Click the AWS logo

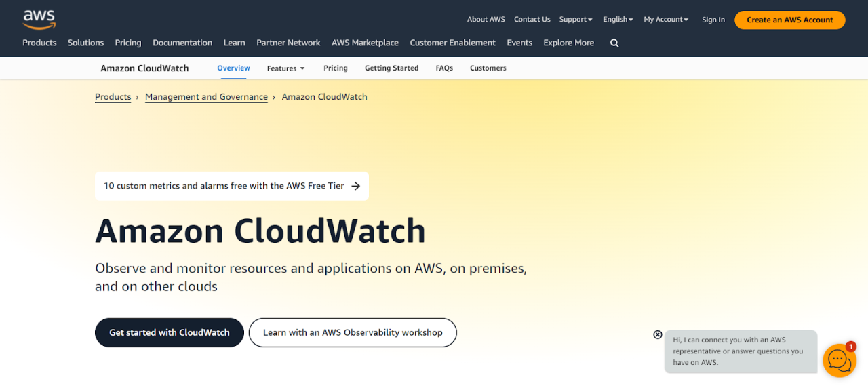pos(39,20)
